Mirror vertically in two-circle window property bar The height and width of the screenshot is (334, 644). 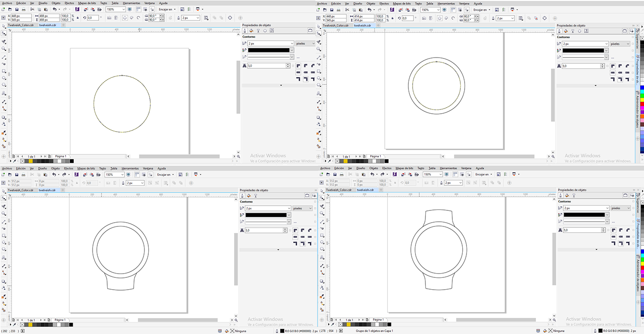click(x=431, y=18)
